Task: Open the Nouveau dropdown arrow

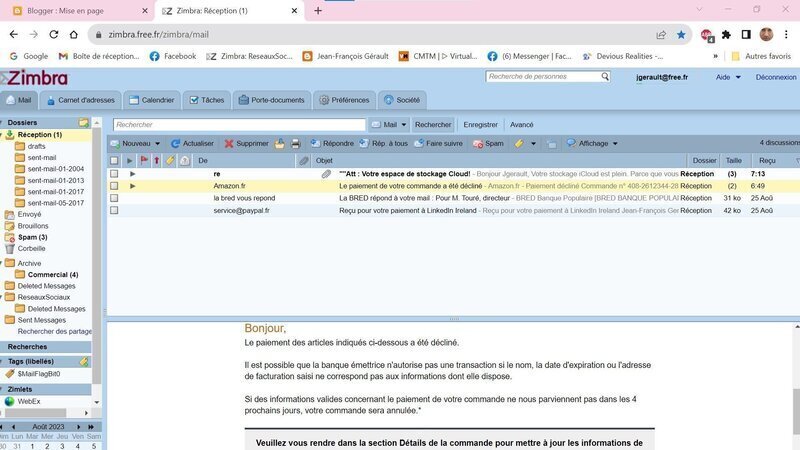Action: (157, 143)
